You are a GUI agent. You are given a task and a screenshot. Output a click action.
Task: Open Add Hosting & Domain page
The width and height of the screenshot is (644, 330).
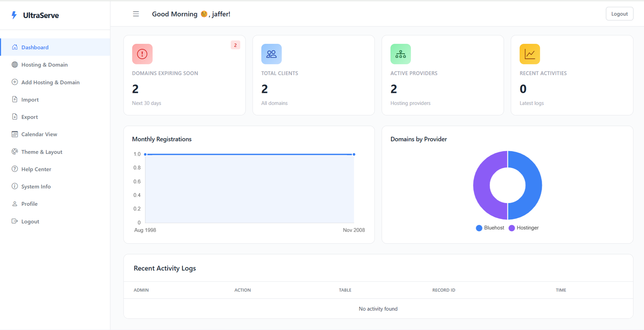pos(50,82)
